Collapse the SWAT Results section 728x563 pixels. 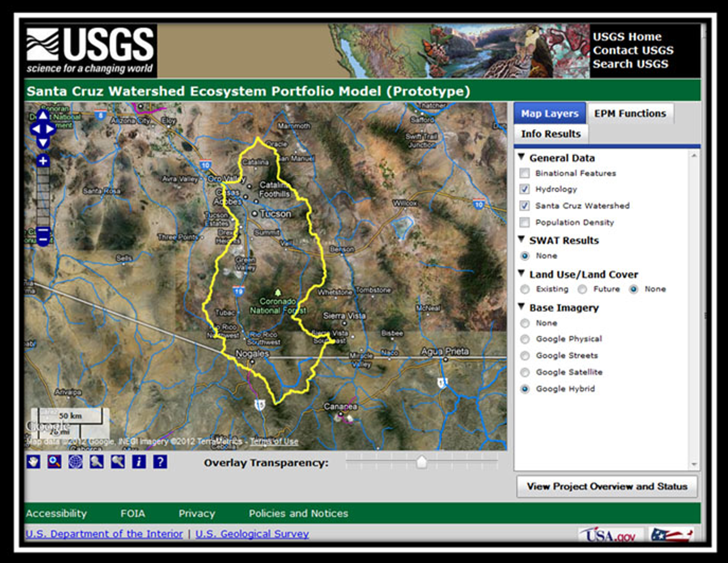click(522, 239)
